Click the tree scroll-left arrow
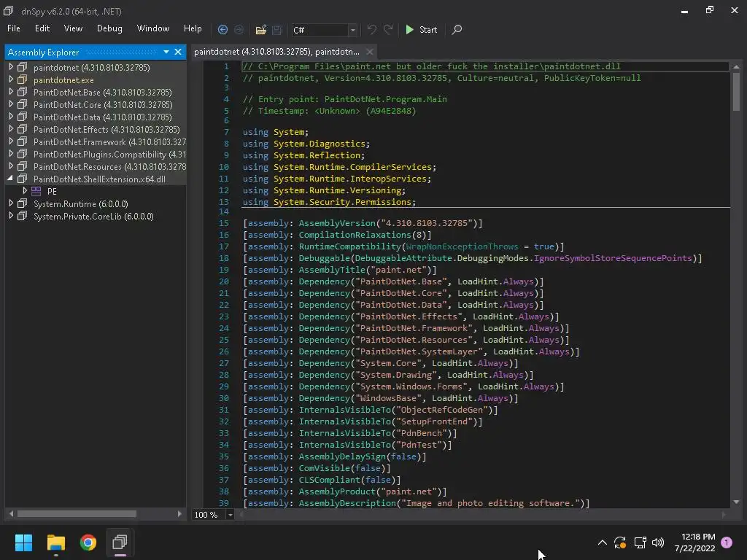Image resolution: width=747 pixels, height=560 pixels. click(x=11, y=514)
